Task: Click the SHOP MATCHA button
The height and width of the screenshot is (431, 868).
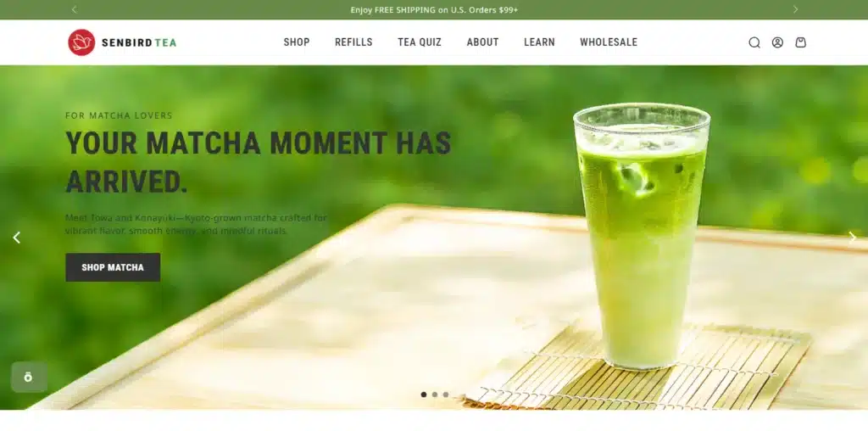Action: [113, 267]
